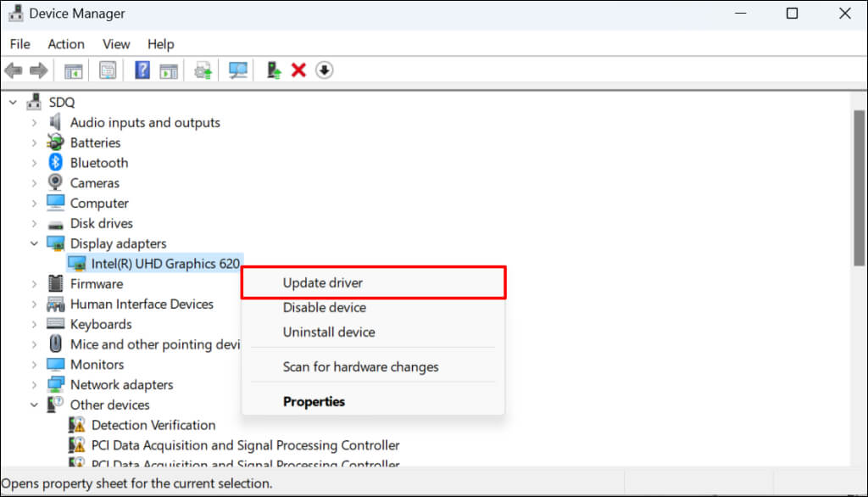Click the Forward arrow toolbar icon
This screenshot has width=868, height=497.
[x=38, y=70]
